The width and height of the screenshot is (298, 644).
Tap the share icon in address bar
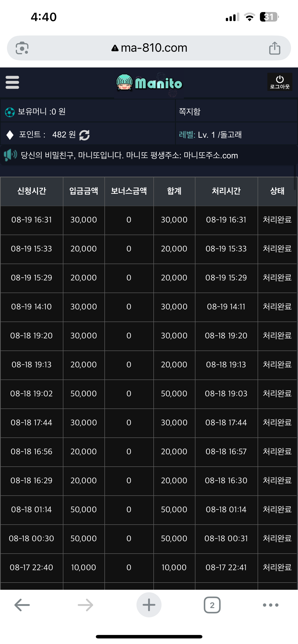click(x=275, y=48)
